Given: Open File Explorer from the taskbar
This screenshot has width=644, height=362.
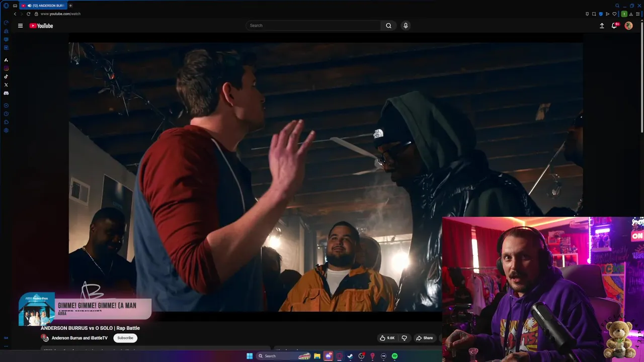Looking at the screenshot, I should tap(317, 356).
